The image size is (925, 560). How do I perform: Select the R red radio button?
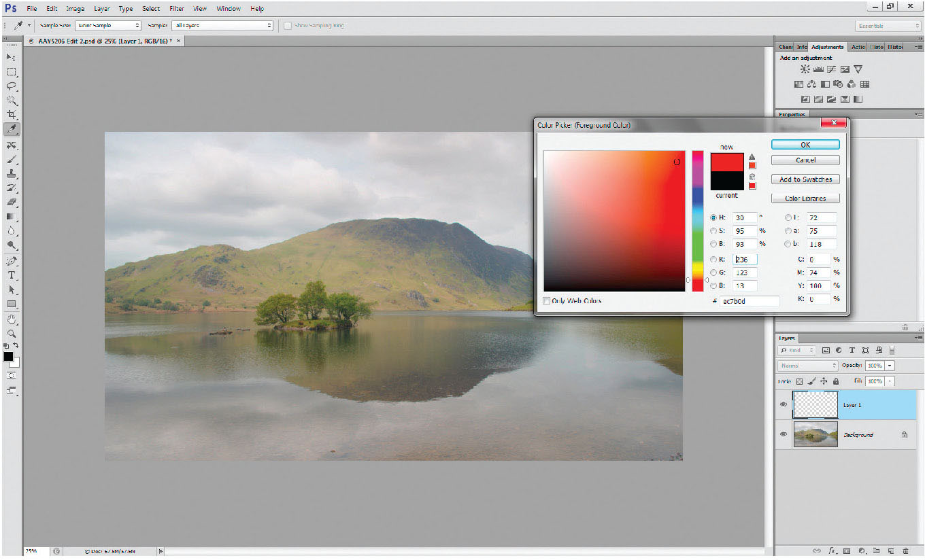coord(713,259)
